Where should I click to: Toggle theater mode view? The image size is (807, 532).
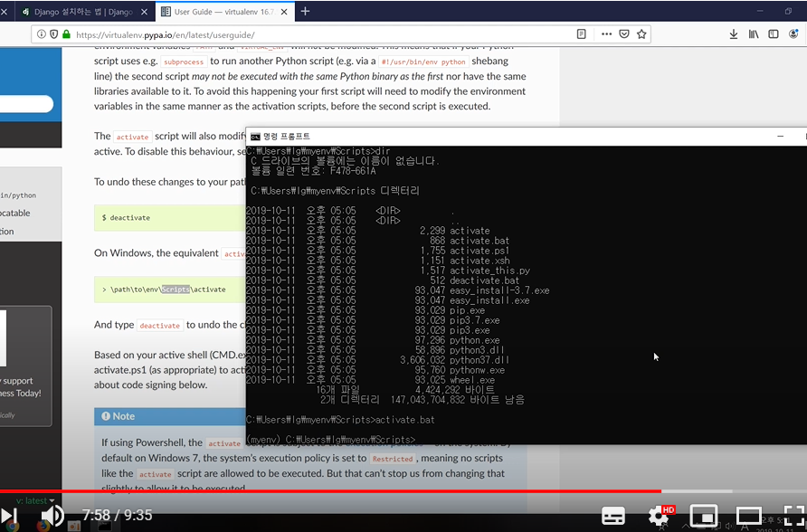tap(749, 516)
